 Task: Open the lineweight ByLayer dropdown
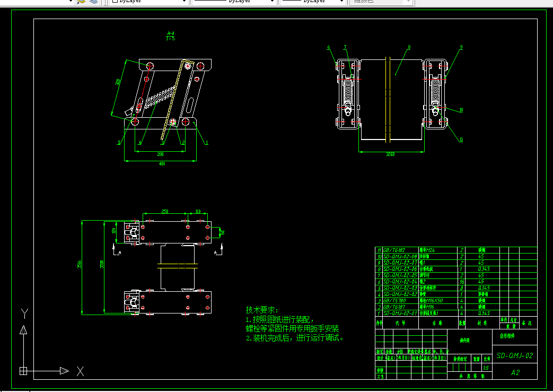click(x=312, y=2)
